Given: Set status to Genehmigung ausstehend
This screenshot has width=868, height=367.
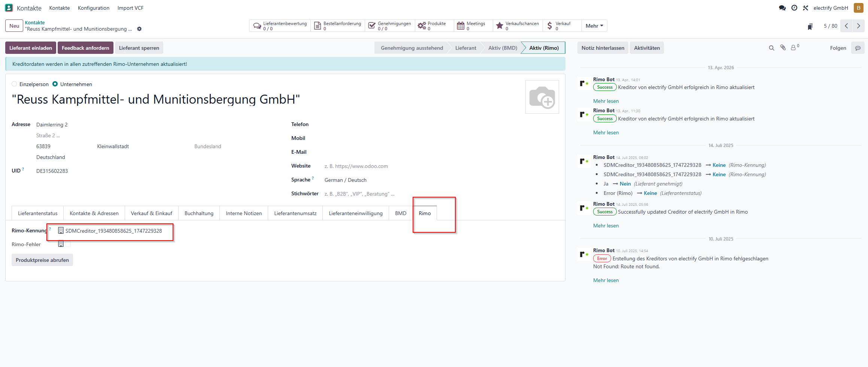Looking at the screenshot, I should pos(412,48).
